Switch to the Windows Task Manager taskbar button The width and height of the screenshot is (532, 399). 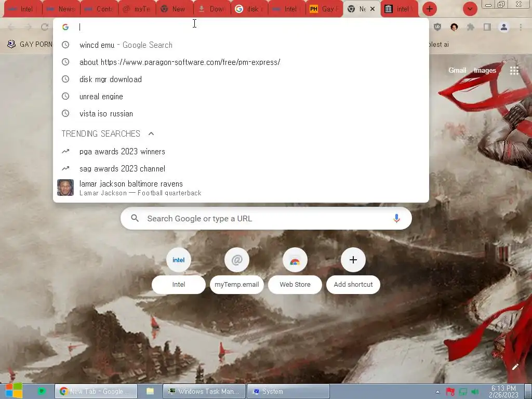click(204, 392)
